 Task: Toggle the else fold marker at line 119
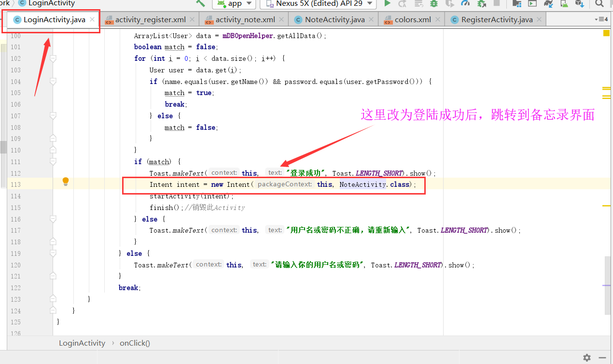point(53,253)
